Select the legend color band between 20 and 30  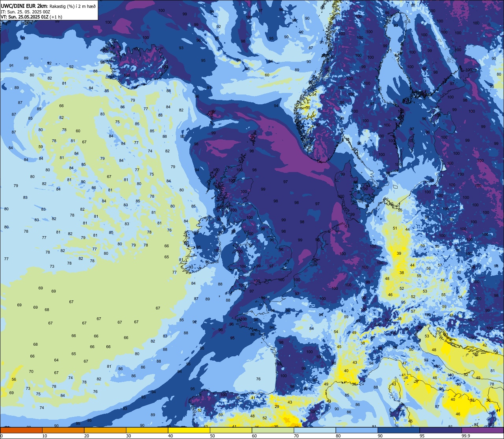point(105,430)
